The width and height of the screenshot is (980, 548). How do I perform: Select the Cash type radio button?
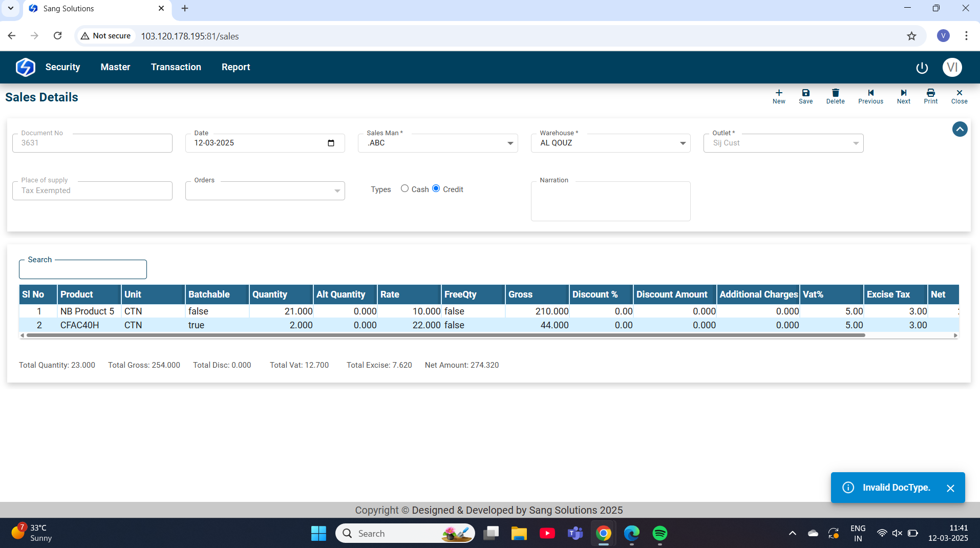pos(404,188)
